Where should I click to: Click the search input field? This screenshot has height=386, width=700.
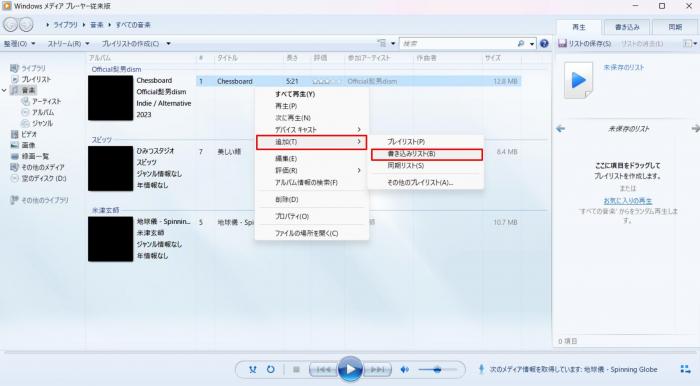[458, 43]
